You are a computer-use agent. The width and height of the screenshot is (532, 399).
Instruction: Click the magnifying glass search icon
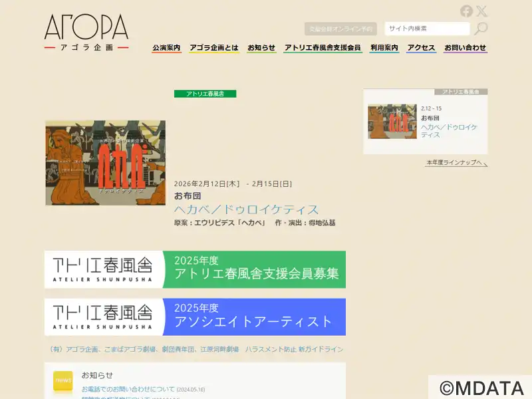click(x=481, y=29)
